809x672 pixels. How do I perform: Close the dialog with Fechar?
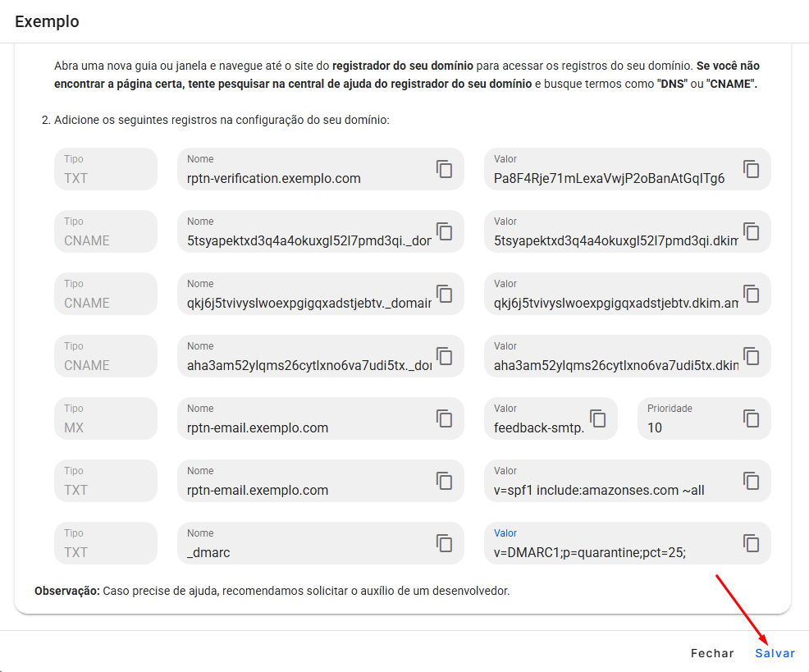712,653
